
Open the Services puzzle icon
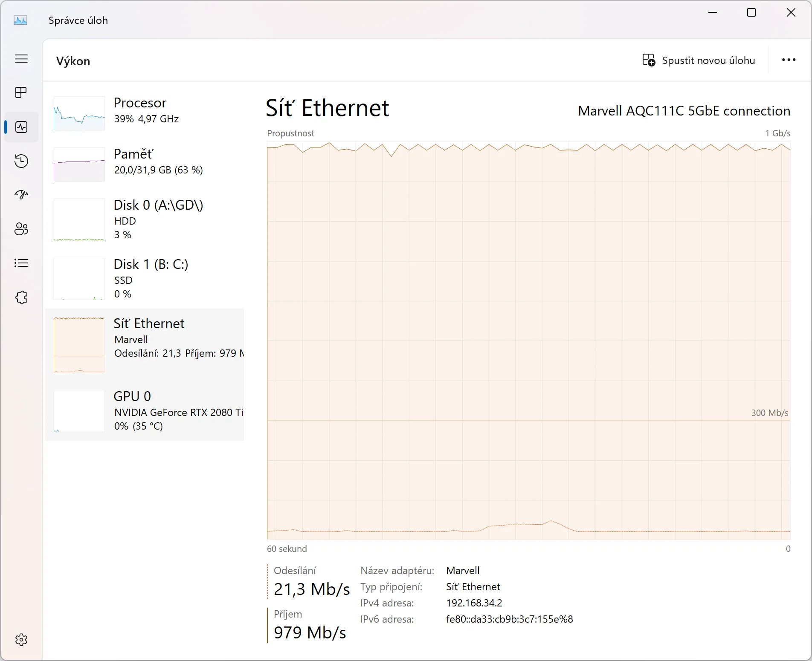tap(21, 297)
